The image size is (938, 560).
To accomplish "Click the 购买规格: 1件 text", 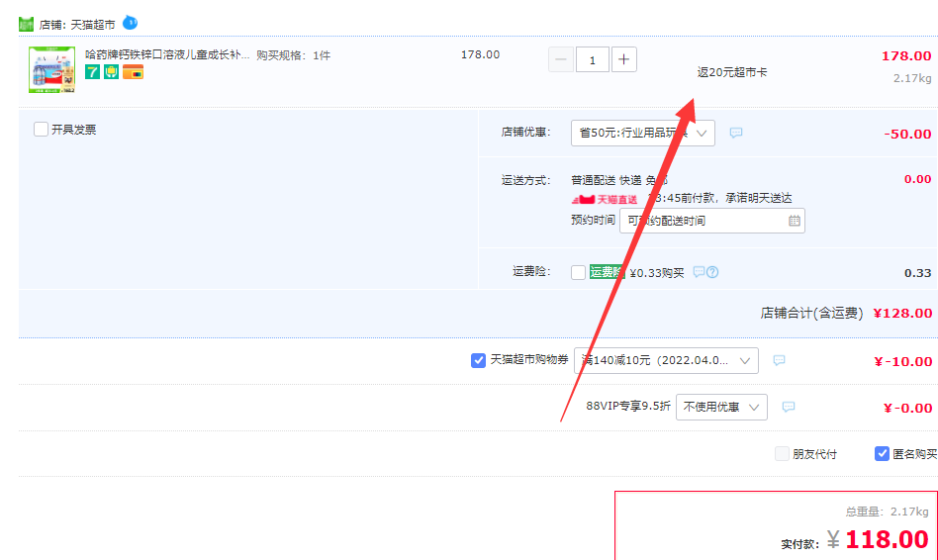I will pyautogui.click(x=293, y=55).
